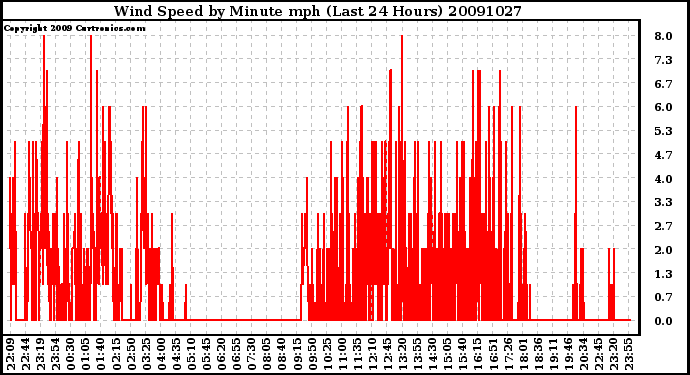This screenshot has width=690, height=375.
Task: Click the 6.7 y-axis label
Action: point(663,84)
